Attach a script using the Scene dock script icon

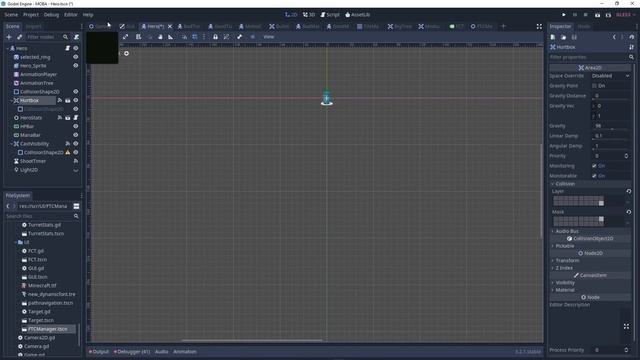pyautogui.click(x=76, y=37)
